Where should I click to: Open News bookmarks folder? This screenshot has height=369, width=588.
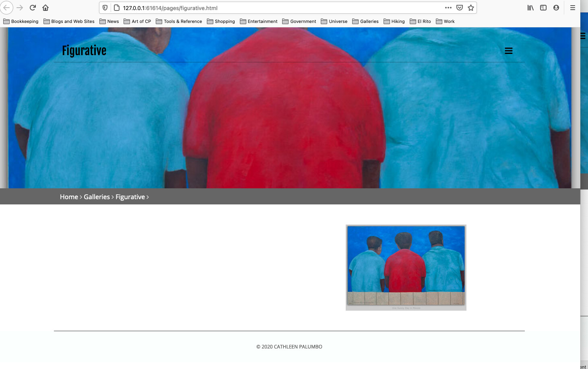109,21
